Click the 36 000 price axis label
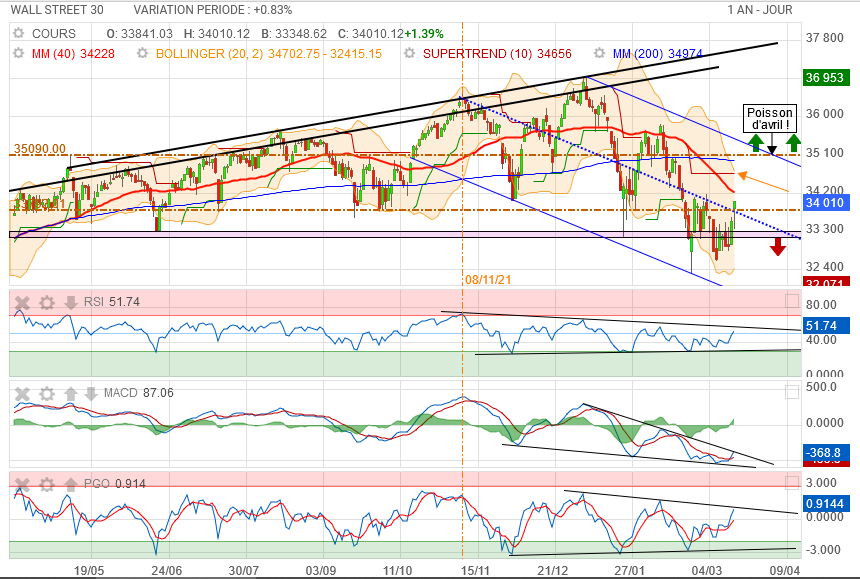The width and height of the screenshot is (860, 579). pos(824,113)
